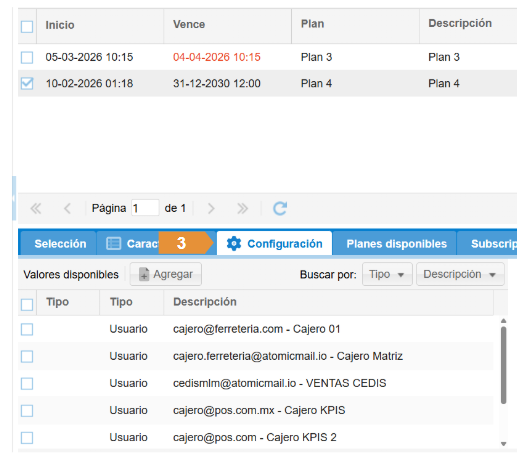Screen dimensions: 517x470
Task: Open the Tipo search dropdown
Action: coord(387,274)
